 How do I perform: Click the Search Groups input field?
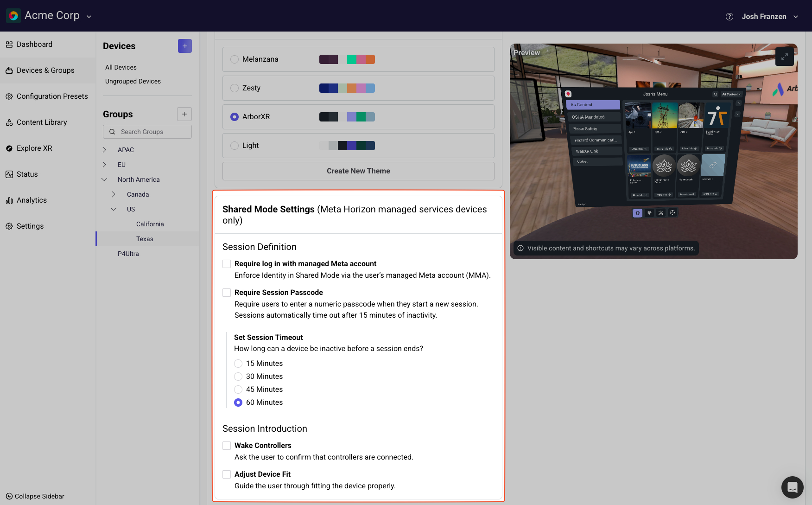coord(147,132)
